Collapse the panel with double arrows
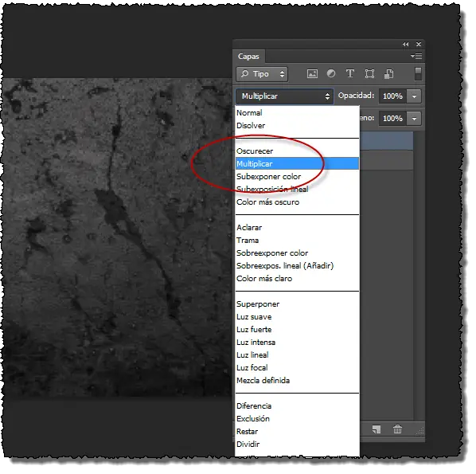 click(406, 45)
